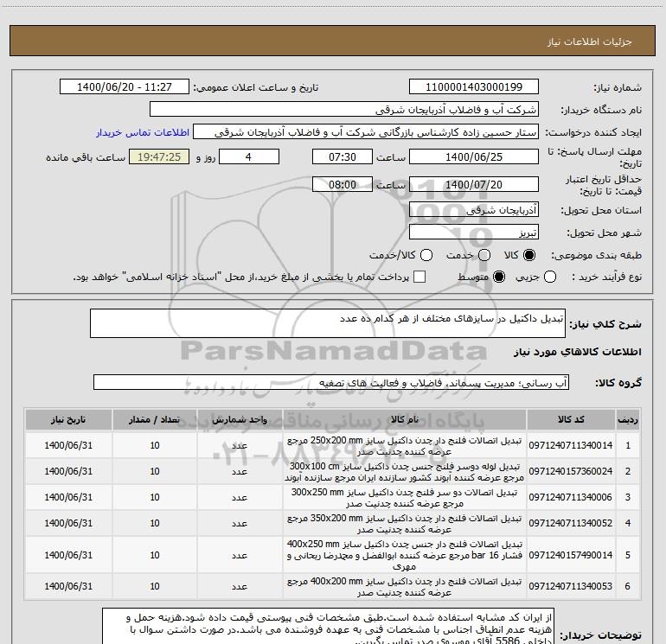Click the requester field ستار حسین زاده
666x644 pixels.
[x=366, y=132]
